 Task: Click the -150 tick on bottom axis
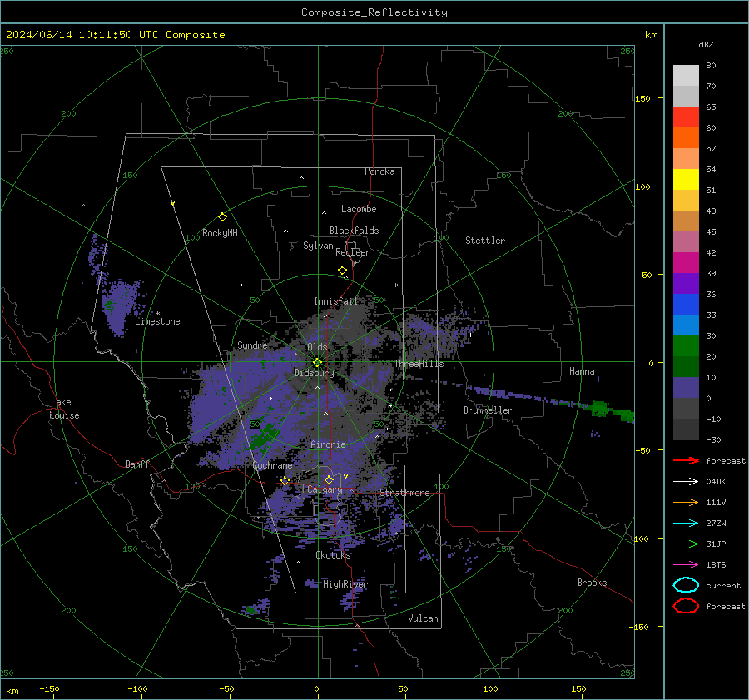coord(50,688)
